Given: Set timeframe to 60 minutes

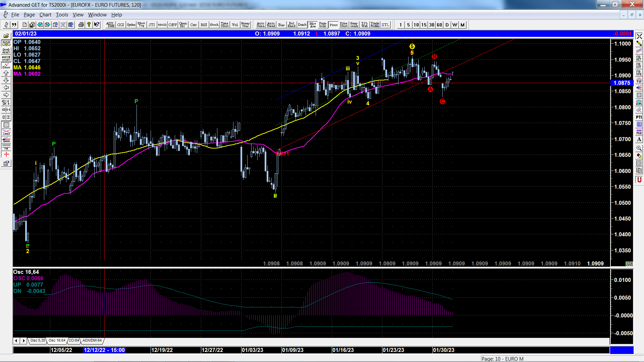Looking at the screenshot, I should coord(439,25).
